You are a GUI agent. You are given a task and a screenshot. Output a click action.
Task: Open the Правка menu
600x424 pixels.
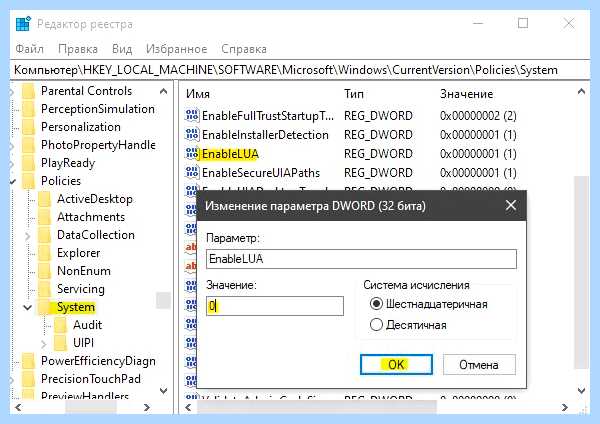coord(78,49)
